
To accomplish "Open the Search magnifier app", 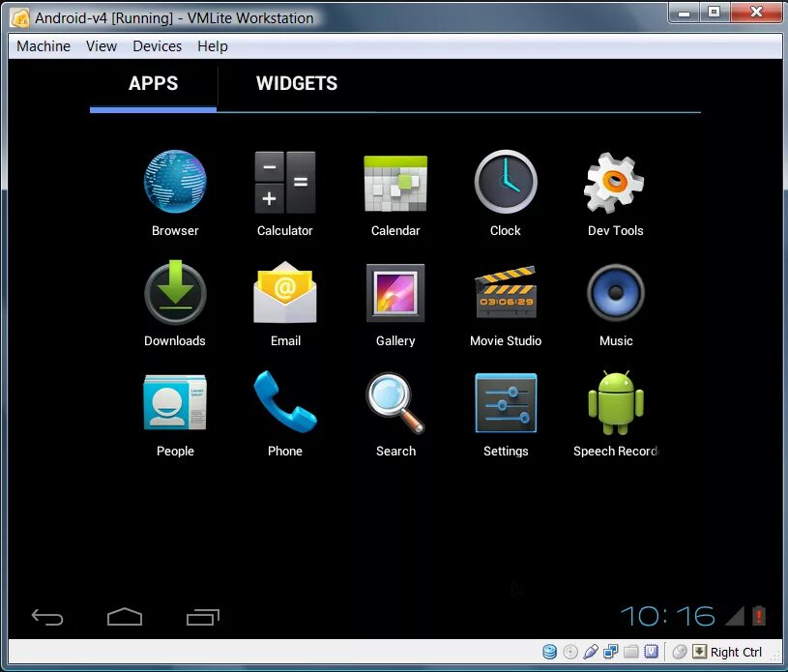I will coord(395,402).
